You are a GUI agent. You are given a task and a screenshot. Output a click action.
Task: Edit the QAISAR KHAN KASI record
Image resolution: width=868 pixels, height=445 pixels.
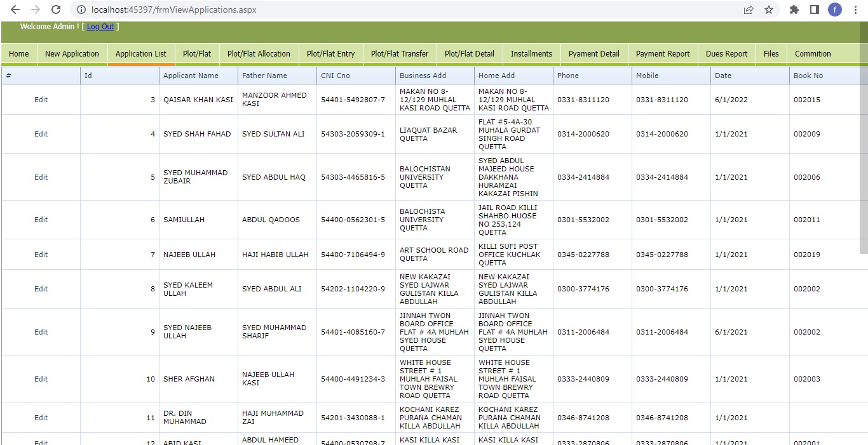pos(41,100)
